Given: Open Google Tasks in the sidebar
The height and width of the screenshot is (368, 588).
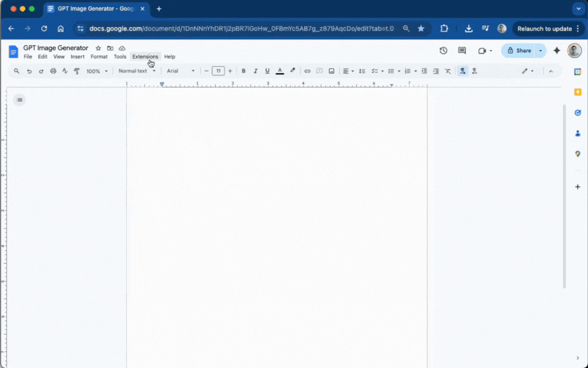Looking at the screenshot, I should [578, 113].
